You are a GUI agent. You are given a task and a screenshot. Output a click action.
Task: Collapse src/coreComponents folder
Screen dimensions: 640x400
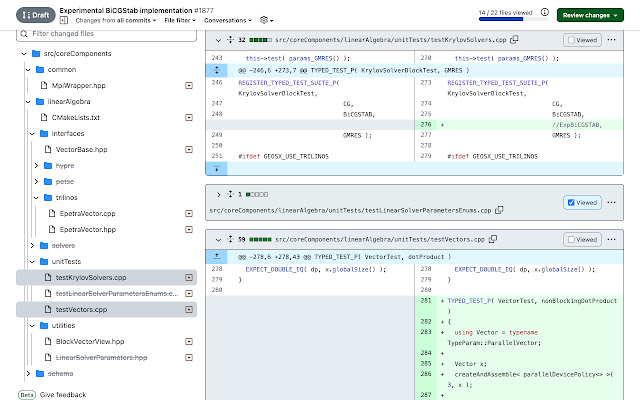tap(24, 53)
